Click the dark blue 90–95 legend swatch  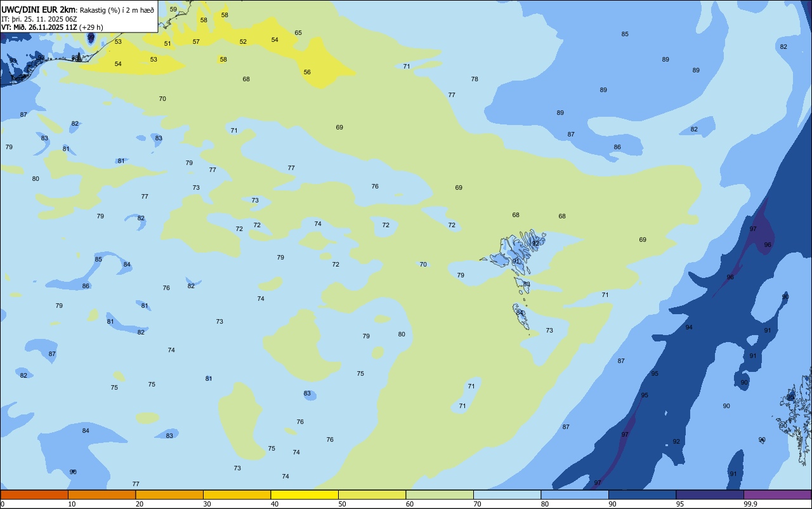tap(642, 494)
